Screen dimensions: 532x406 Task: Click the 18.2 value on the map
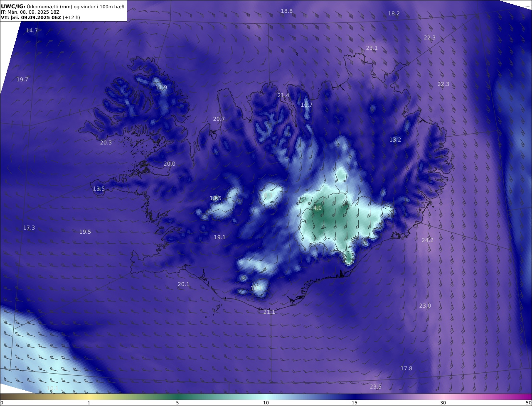tap(394, 14)
